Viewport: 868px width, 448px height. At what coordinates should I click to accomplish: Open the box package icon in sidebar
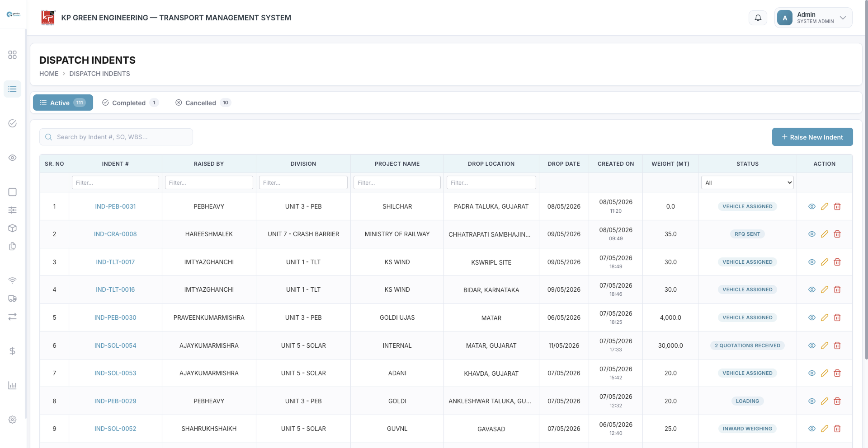[x=12, y=228]
